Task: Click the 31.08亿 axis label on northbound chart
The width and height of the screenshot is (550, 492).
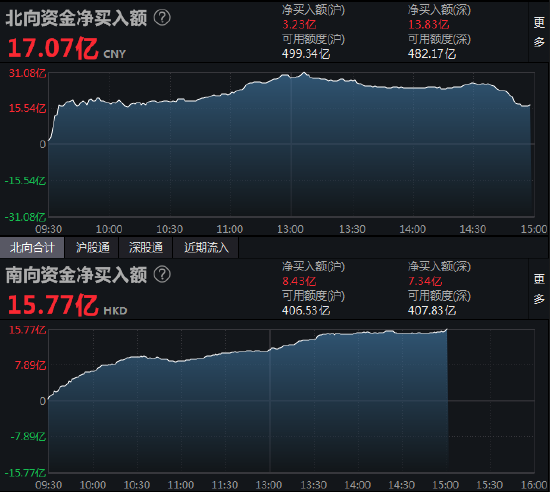Action: [27, 73]
